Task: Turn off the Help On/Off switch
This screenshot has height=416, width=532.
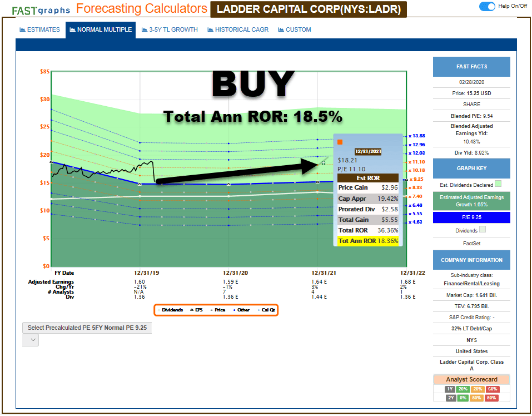Action: click(x=487, y=7)
